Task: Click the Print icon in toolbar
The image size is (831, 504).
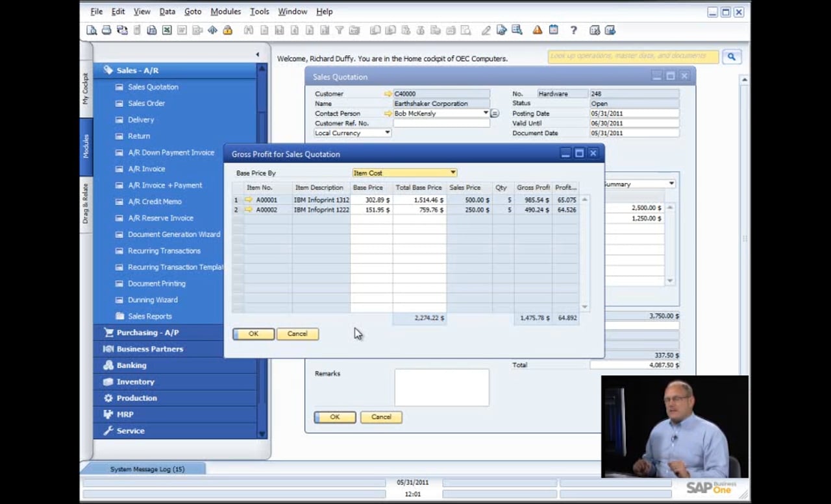Action: (x=106, y=30)
